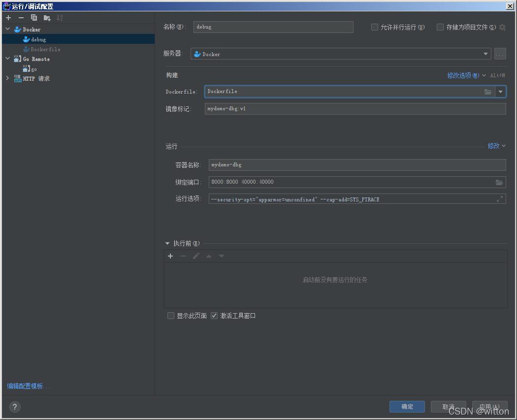Screen dimensions: 517x420
Task: Uncheck the 激活工具窗口 checkbox
Action: pos(214,316)
